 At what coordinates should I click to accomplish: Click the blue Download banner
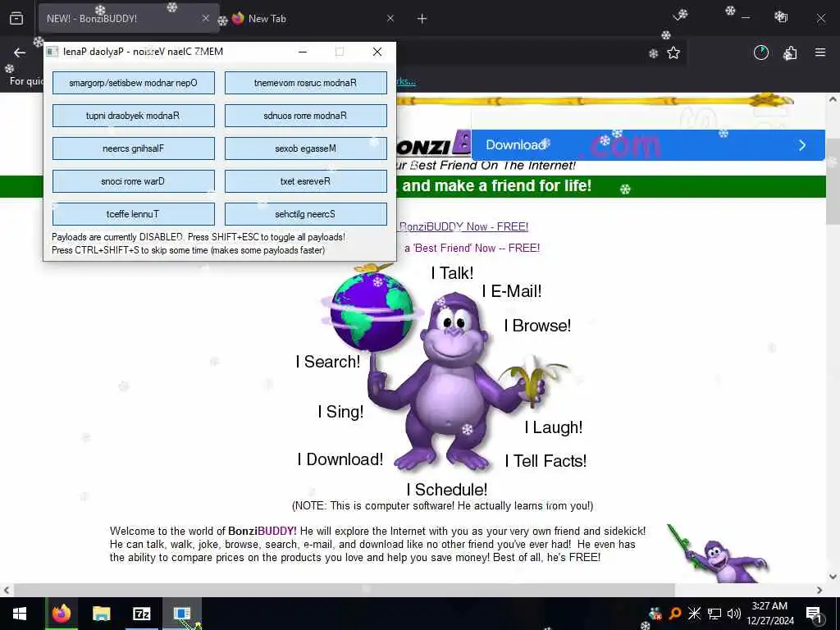click(648, 145)
